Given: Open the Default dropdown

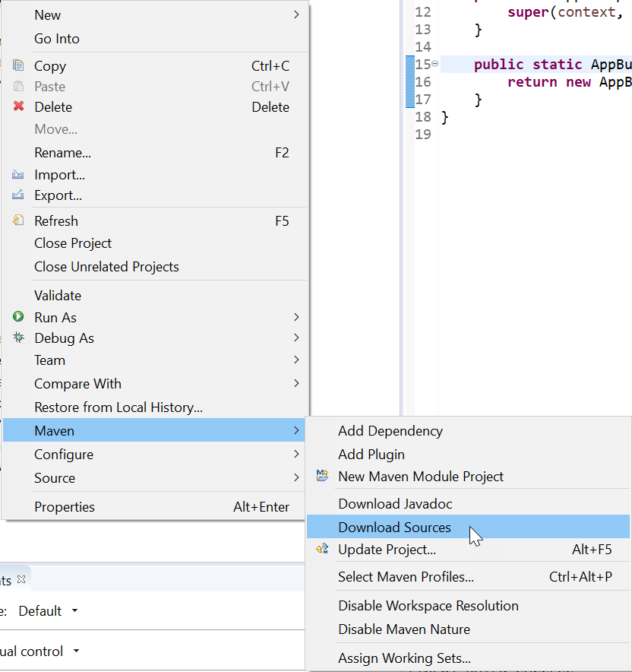Looking at the screenshot, I should click(x=75, y=610).
